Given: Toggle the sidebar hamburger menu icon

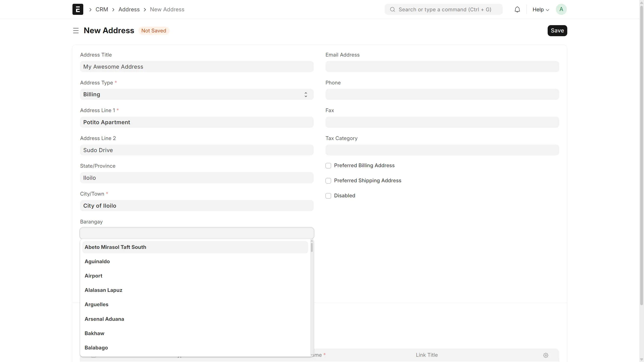Looking at the screenshot, I should pos(76,31).
